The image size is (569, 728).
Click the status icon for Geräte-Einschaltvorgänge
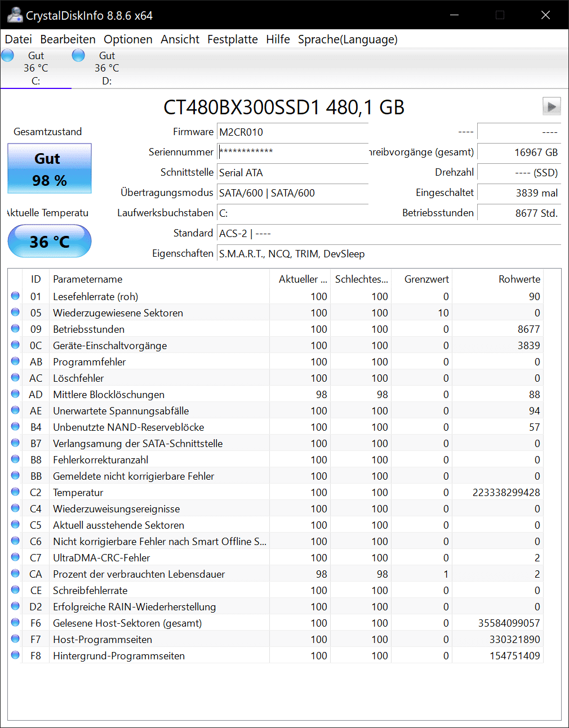(x=15, y=345)
